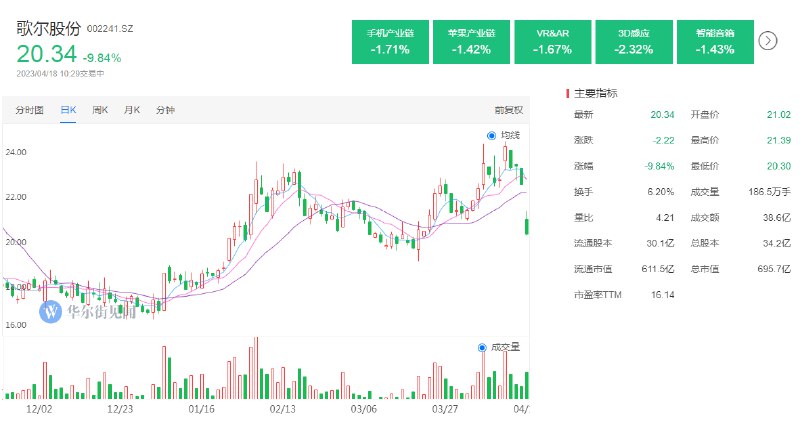Click the 量比 value 4.21
The width and height of the screenshot is (800, 422).
coord(665,218)
